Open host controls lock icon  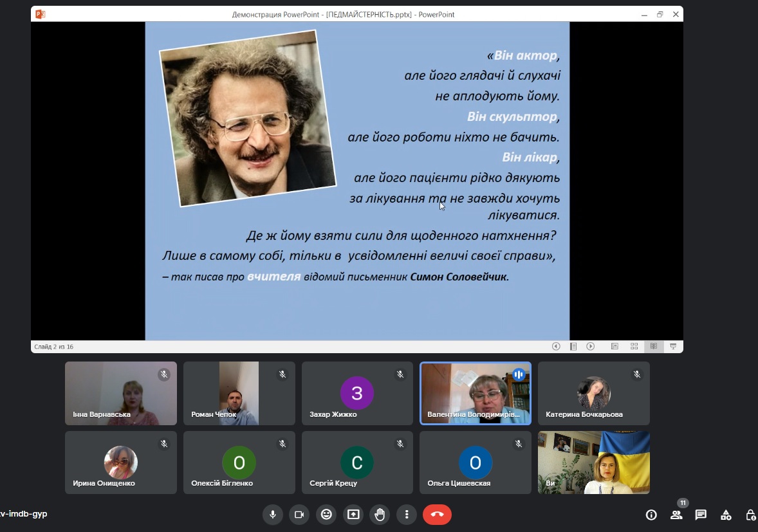pos(751,515)
